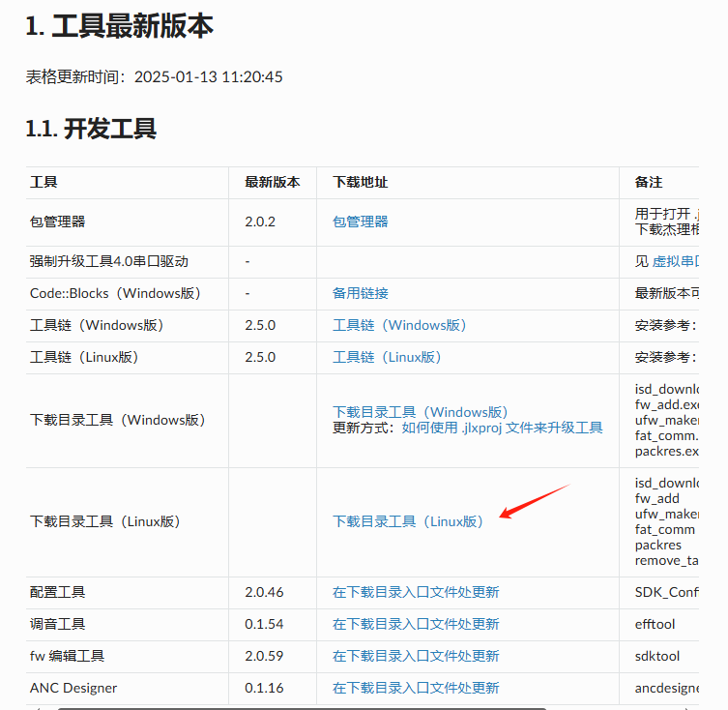Click the 表格更新时间 timestamp text

(x=154, y=76)
